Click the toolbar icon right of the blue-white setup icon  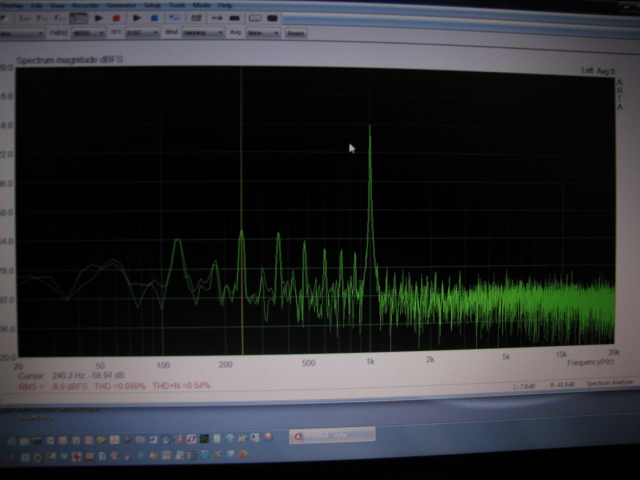[196, 18]
